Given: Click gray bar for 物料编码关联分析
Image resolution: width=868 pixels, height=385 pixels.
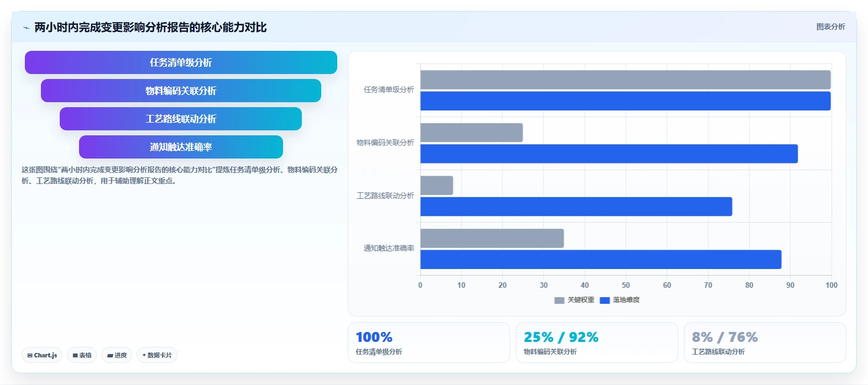Looking at the screenshot, I should (472, 133).
